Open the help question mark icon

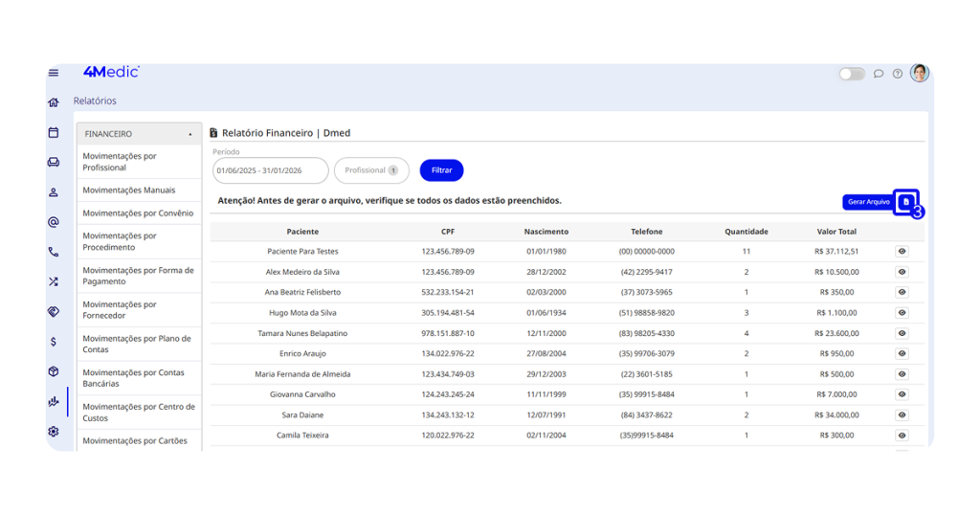click(x=898, y=74)
